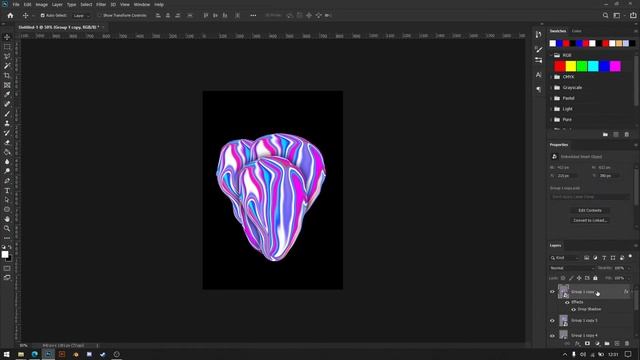
Task: Select the Eraser tool
Action: pos(7,142)
